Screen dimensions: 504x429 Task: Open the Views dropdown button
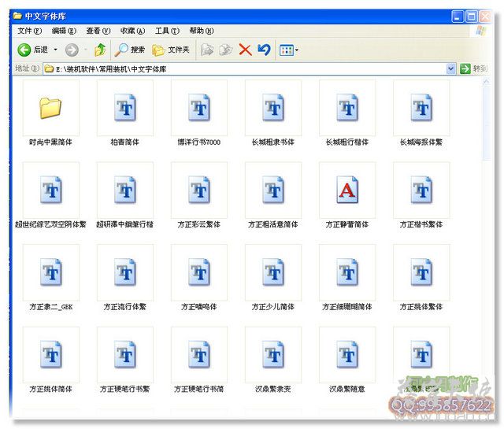coord(289,50)
